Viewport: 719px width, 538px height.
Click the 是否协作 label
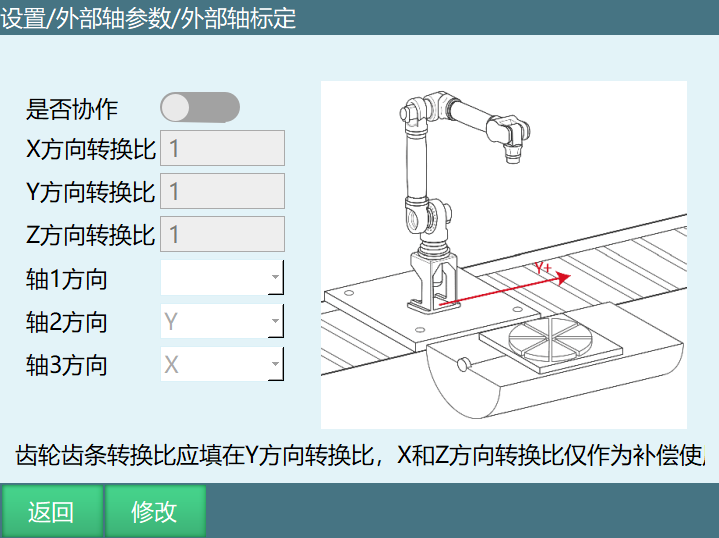(72, 109)
